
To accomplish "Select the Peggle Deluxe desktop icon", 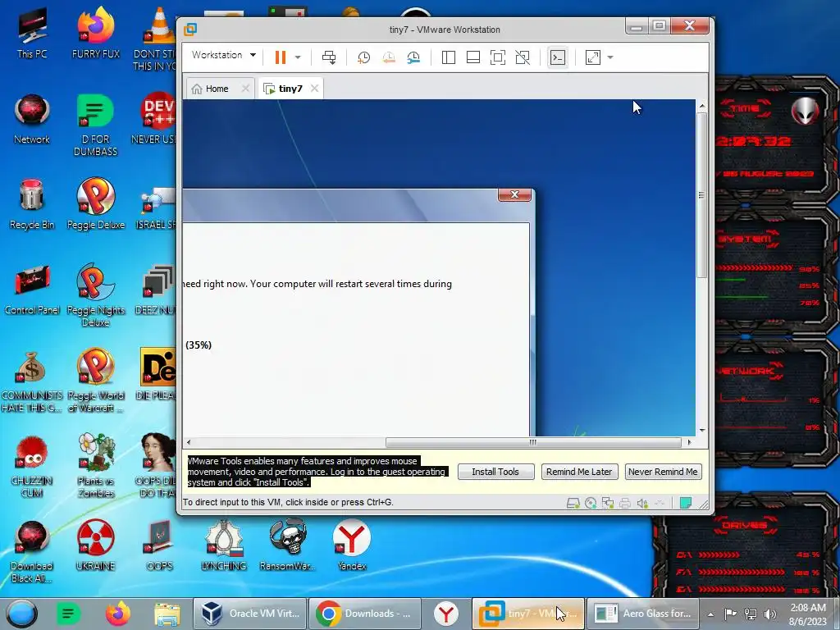I will coord(96,203).
